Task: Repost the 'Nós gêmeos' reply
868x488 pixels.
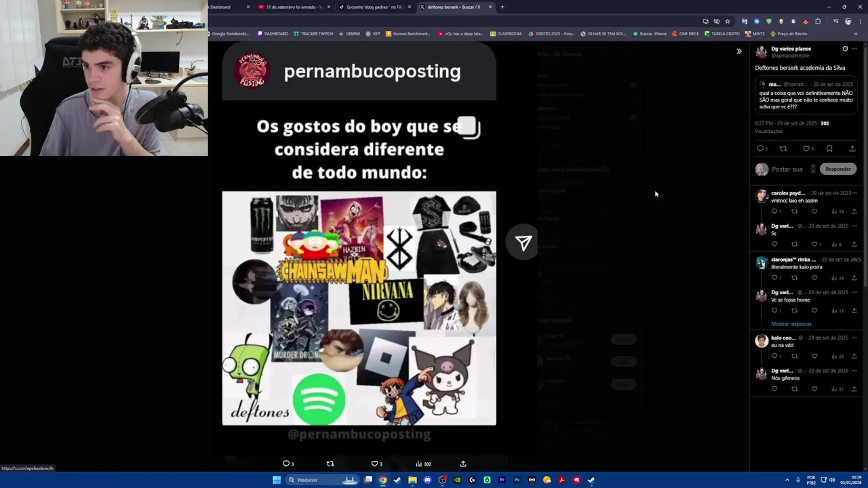Action: click(794, 389)
